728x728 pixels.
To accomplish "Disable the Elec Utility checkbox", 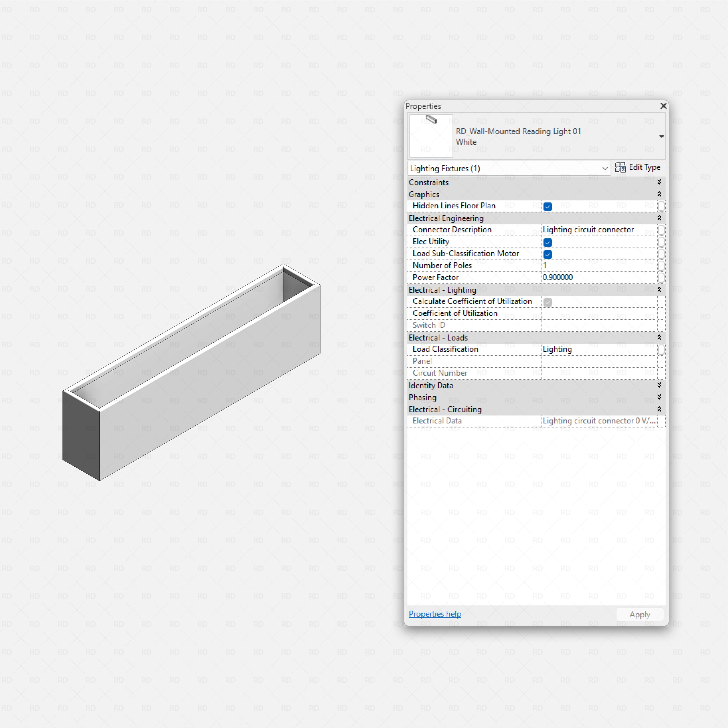I will [548, 242].
